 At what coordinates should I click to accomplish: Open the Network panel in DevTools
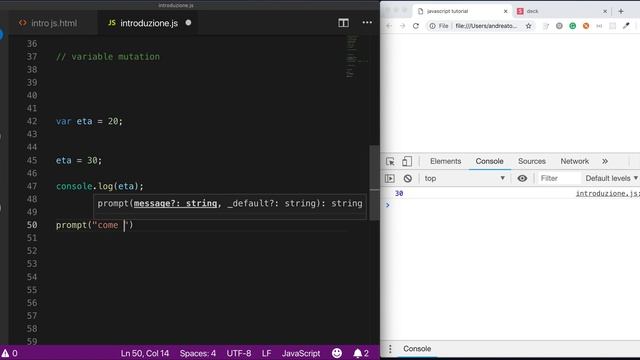(574, 161)
